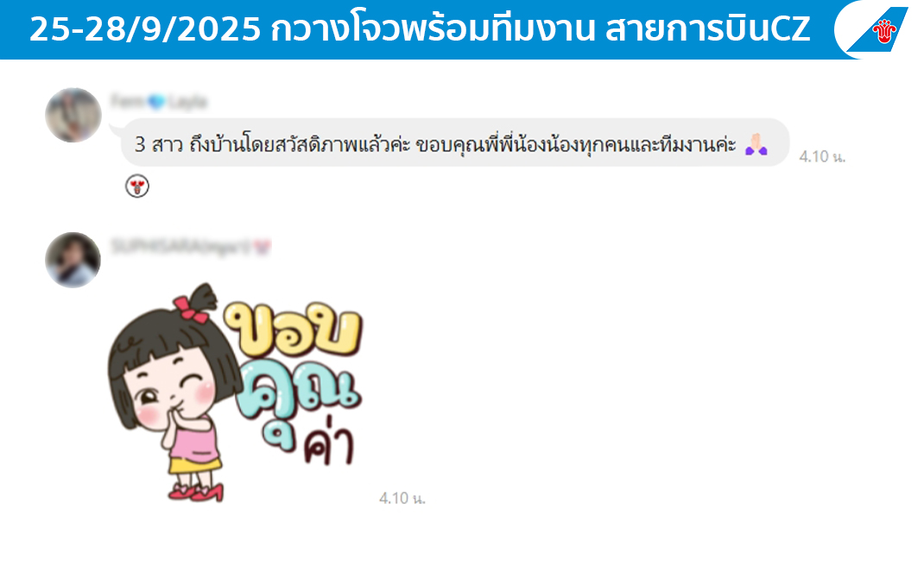This screenshot has width=924, height=567.
Task: Open the thank-you girl sticker
Action: point(236,393)
